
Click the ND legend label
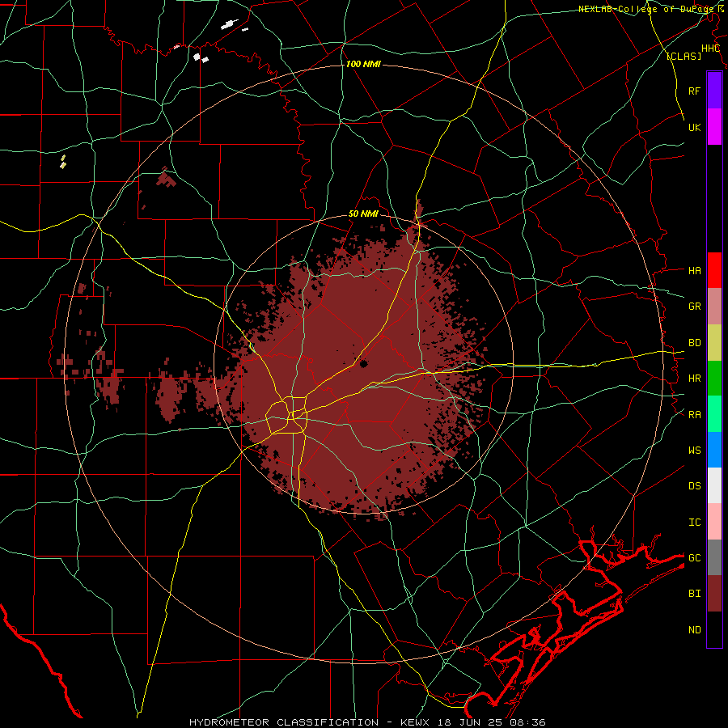pos(694,630)
